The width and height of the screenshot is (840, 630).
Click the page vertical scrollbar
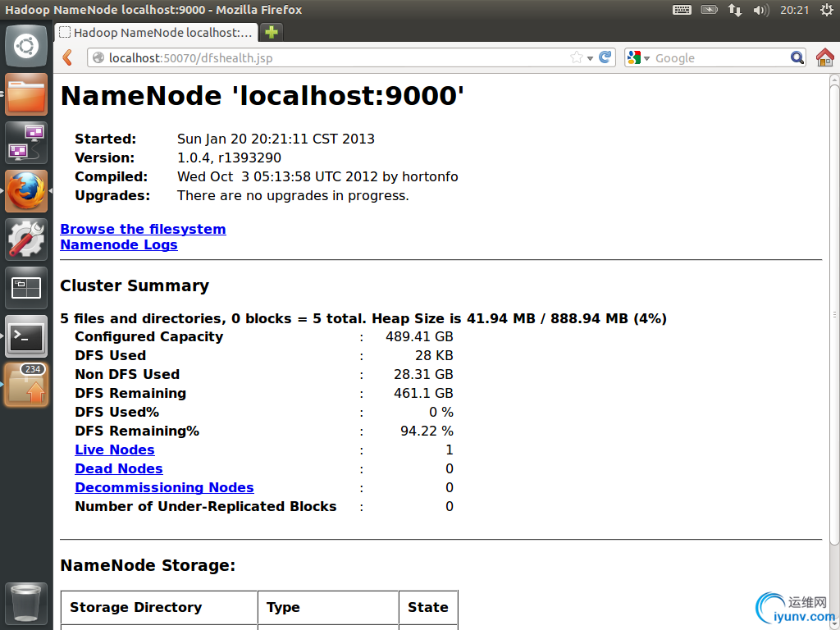tap(834, 314)
